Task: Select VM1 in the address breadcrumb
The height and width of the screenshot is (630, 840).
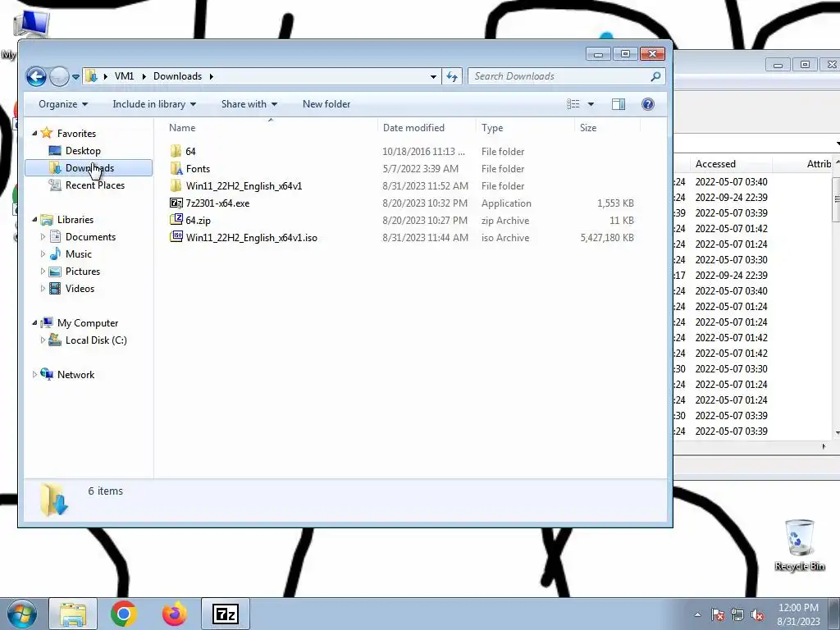Action: [124, 76]
